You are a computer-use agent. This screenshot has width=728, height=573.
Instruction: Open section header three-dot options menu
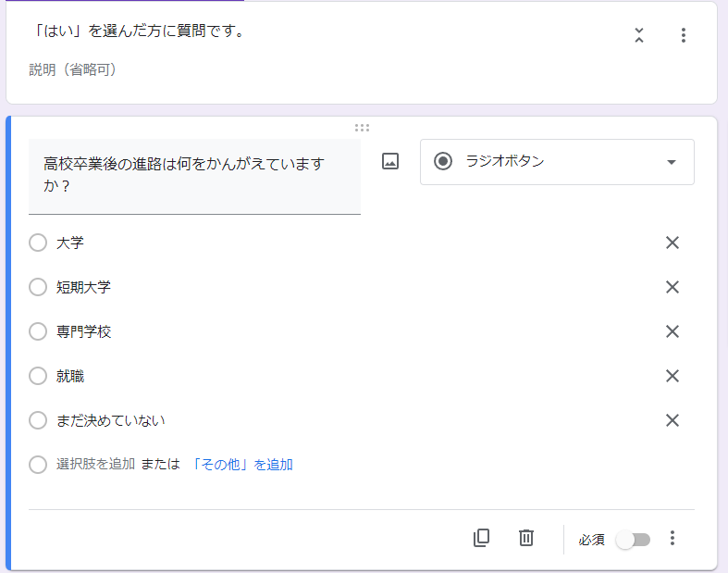(x=683, y=35)
